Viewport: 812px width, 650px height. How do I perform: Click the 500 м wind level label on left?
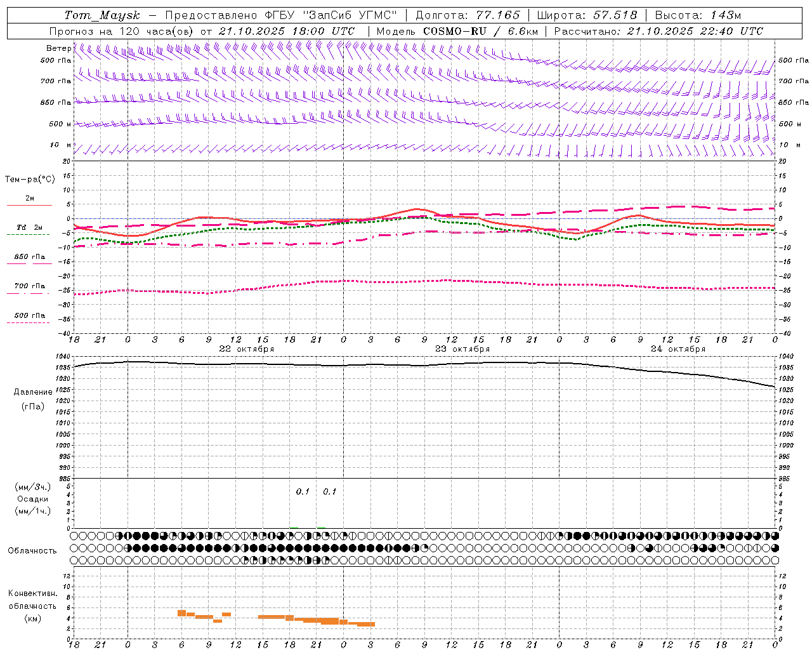coord(60,124)
